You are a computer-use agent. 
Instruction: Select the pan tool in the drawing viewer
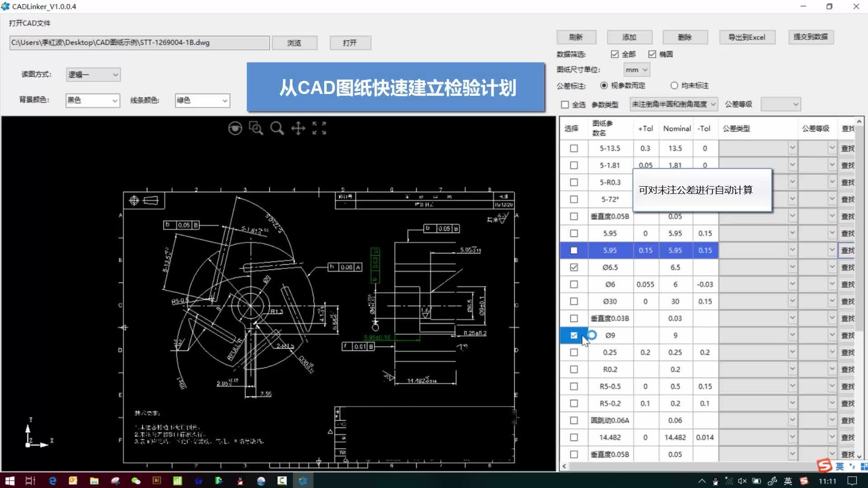point(297,128)
